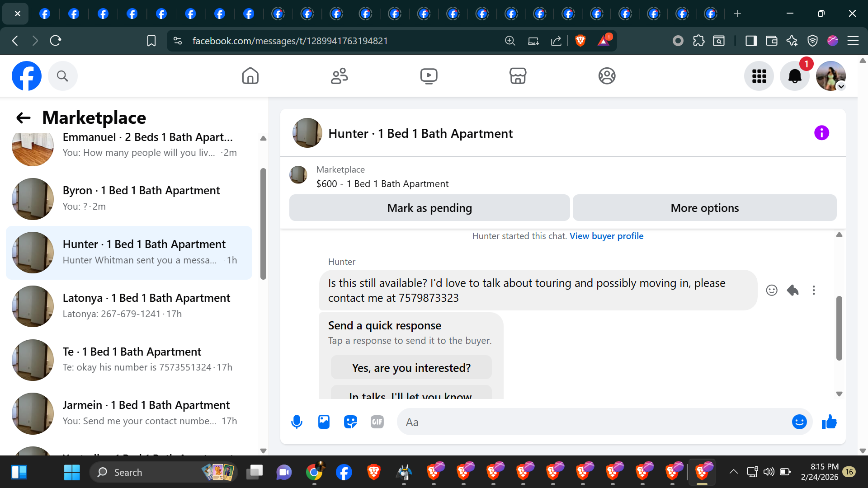868x488 pixels.
Task: Open Facebook notifications bell
Action: 795,76
